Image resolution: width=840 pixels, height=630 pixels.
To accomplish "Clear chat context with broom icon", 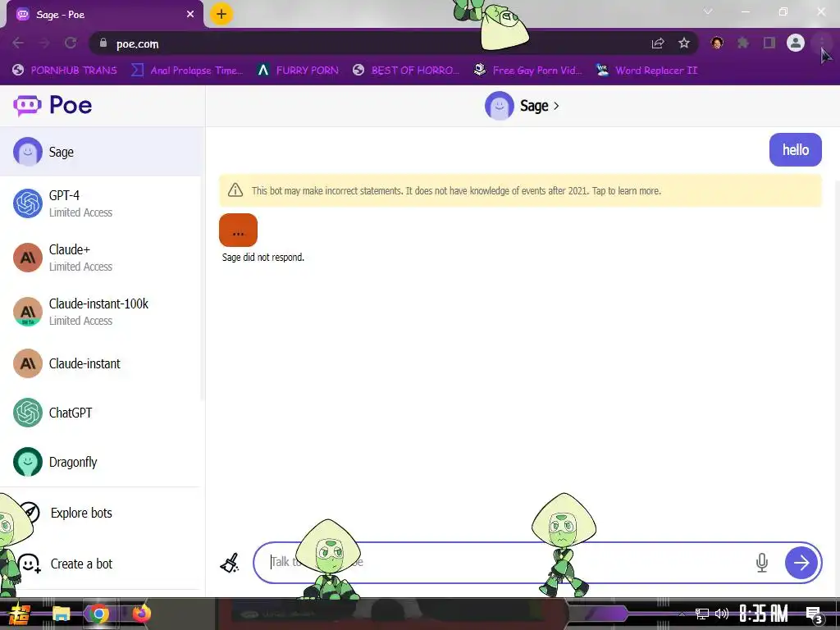I will tap(230, 563).
